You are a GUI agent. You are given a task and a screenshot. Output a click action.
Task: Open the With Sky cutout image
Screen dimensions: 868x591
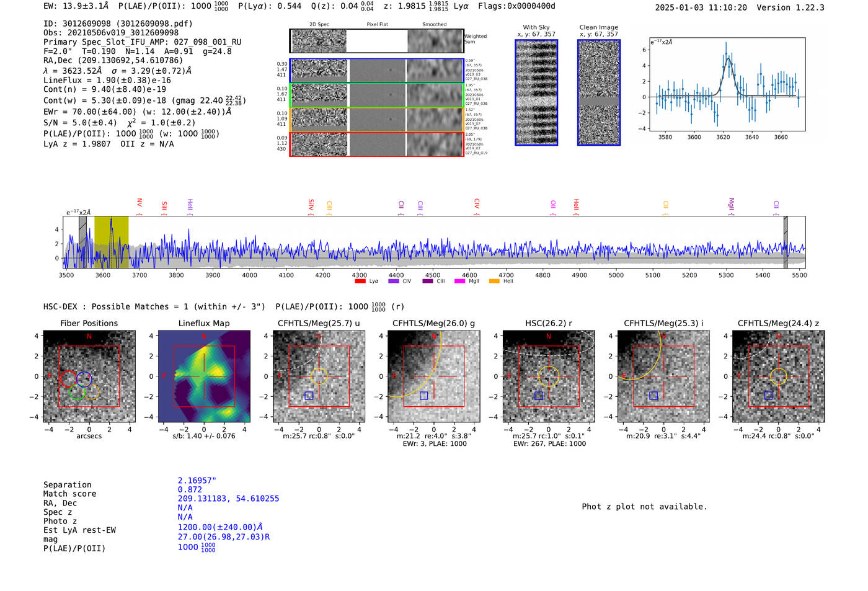tap(536, 92)
